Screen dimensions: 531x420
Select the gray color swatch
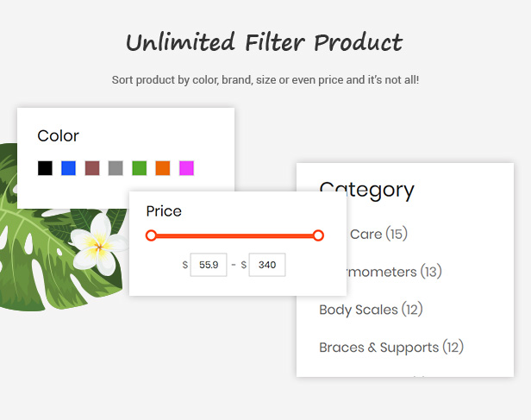pyautogui.click(x=116, y=168)
